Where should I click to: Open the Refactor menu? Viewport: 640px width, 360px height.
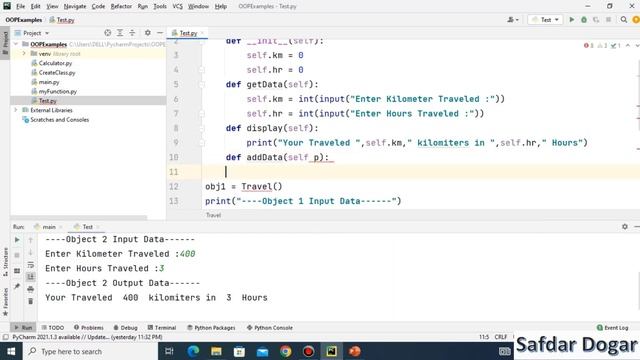click(121, 6)
